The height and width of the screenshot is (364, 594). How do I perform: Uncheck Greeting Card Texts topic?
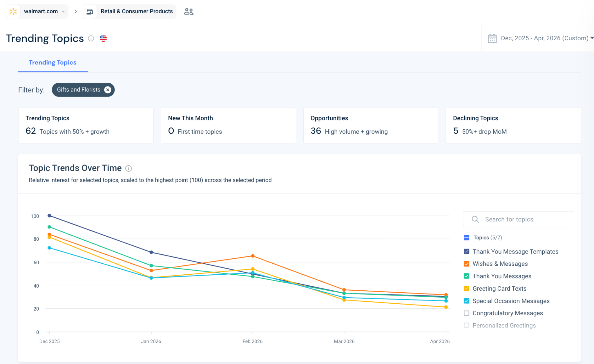(x=466, y=289)
